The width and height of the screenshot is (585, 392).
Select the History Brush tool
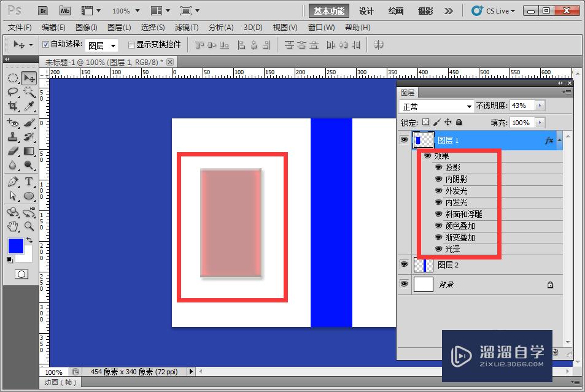[x=29, y=137]
